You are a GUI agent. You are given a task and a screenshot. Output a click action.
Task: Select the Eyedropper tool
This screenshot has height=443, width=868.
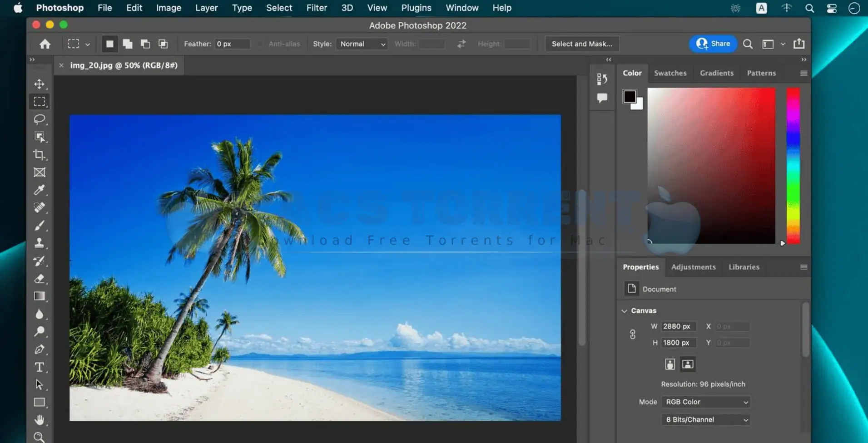click(x=40, y=190)
